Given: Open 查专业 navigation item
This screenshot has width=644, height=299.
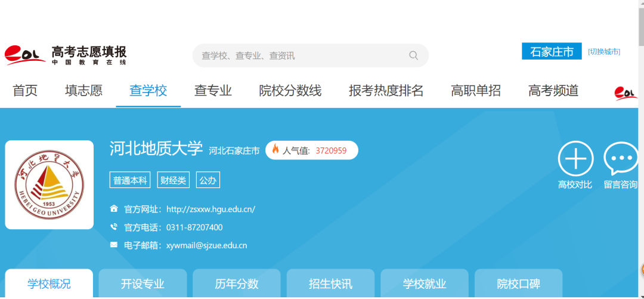Looking at the screenshot, I should (x=213, y=91).
